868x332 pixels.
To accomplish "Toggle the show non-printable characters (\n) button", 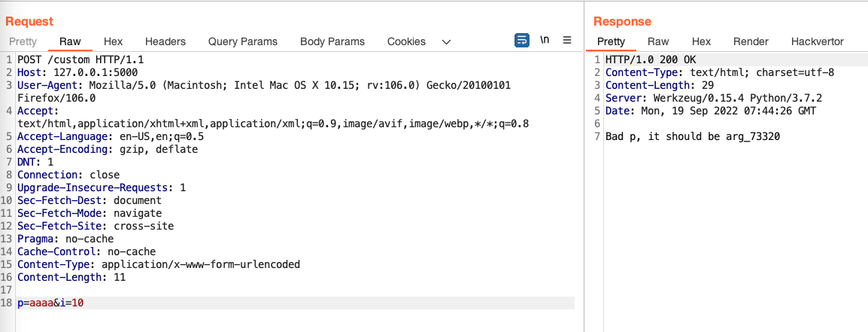I will coord(545,41).
